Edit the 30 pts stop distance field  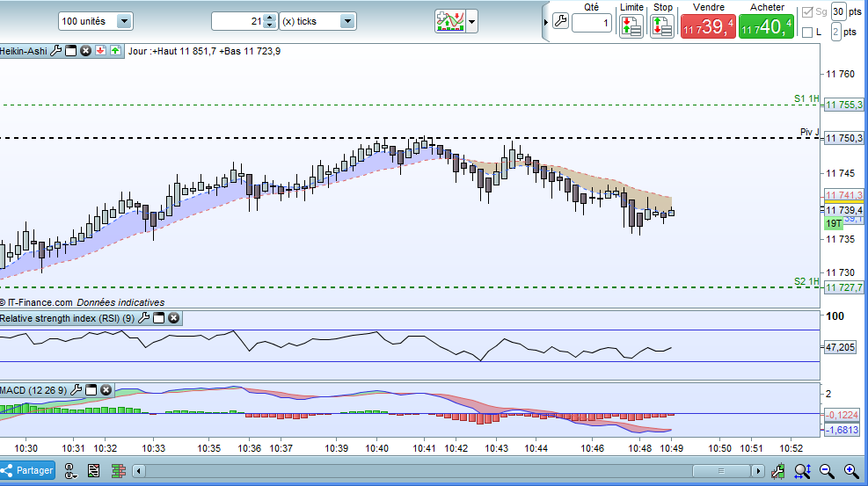pos(838,11)
